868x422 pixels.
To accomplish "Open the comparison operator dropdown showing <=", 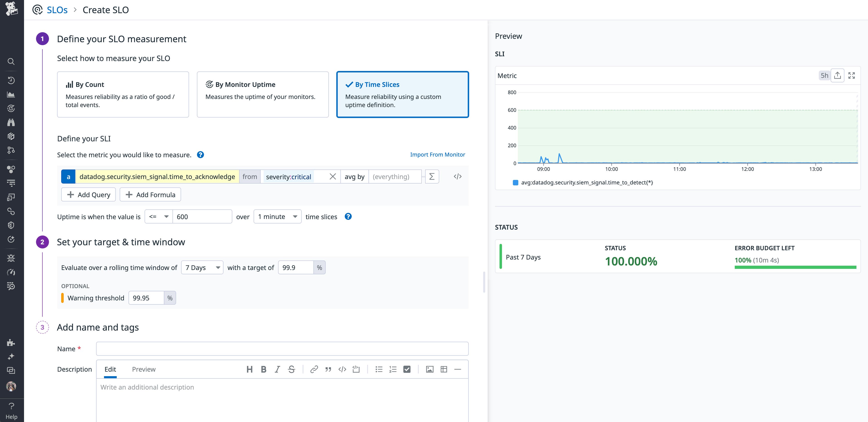I will click(158, 216).
